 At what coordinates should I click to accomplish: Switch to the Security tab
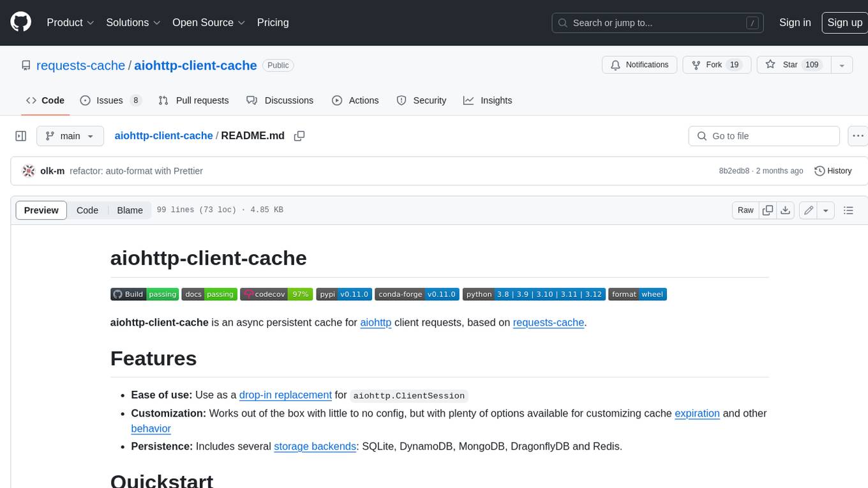(421, 100)
